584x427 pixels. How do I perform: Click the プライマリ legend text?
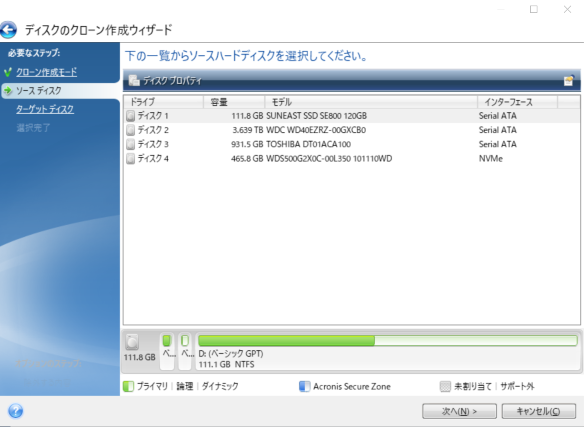152,386
